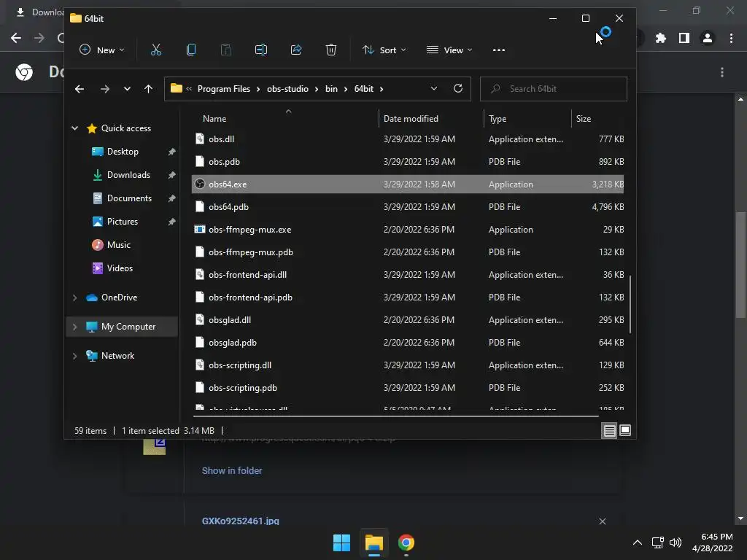Click the Copy icon in Explorer toolbar
The height and width of the screenshot is (560, 747).
pyautogui.click(x=191, y=50)
